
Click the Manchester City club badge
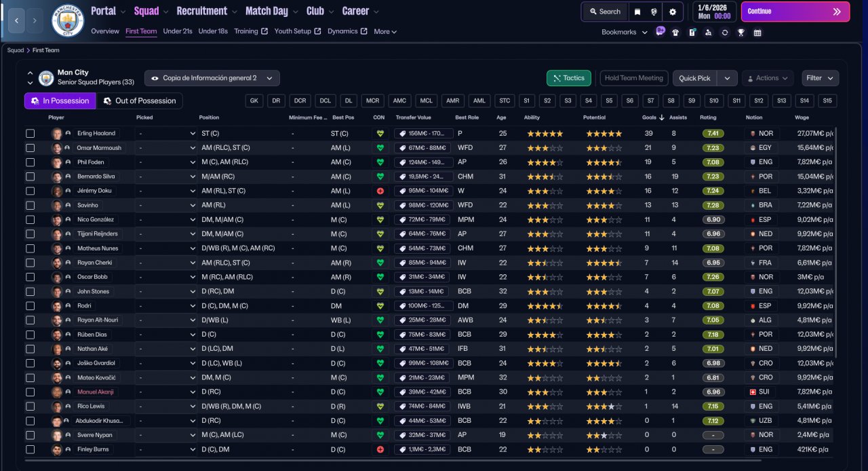click(68, 21)
